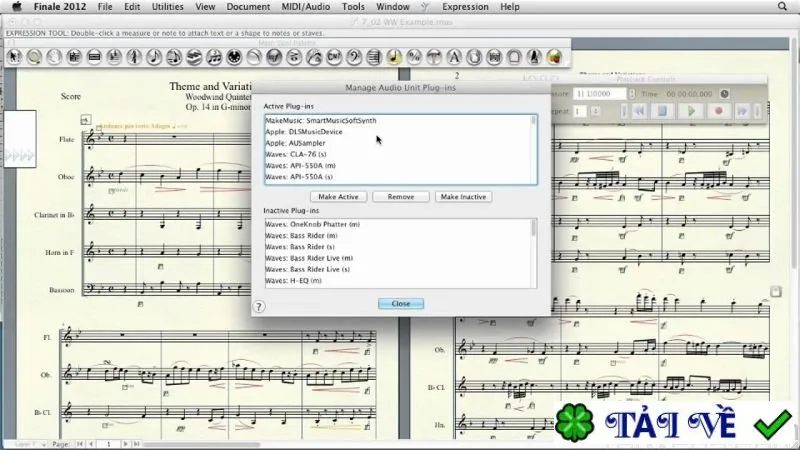800x450 pixels.
Task: Select the Hand Grabber tool
Action: [54, 57]
